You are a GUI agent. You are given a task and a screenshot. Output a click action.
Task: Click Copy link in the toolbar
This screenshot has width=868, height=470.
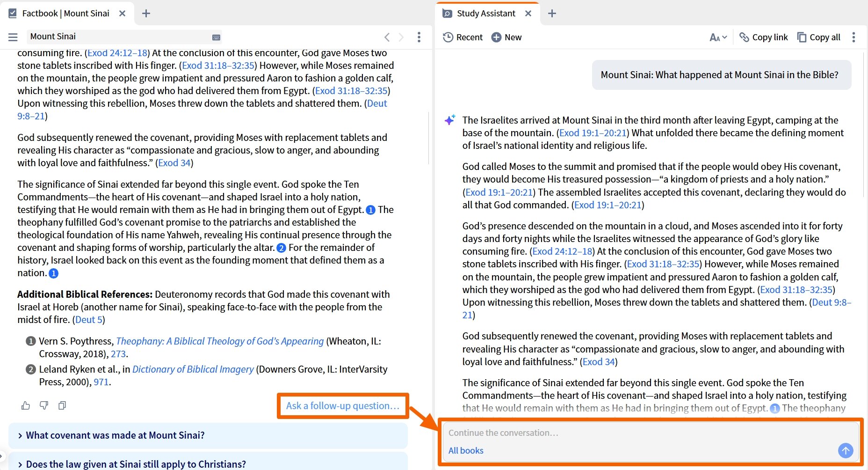pos(764,37)
